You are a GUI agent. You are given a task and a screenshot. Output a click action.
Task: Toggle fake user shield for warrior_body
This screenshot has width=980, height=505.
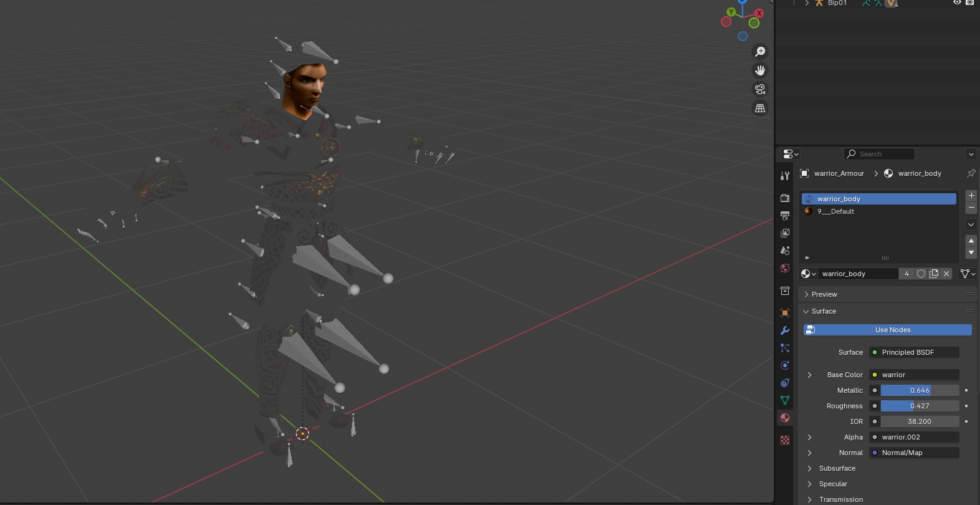[x=921, y=274]
